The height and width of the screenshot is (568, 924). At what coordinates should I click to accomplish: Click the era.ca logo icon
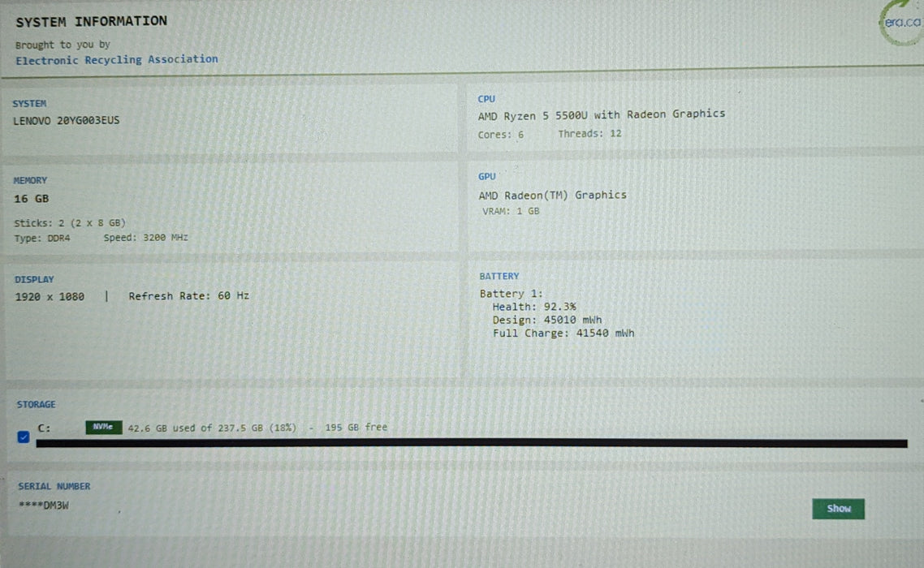tap(901, 23)
